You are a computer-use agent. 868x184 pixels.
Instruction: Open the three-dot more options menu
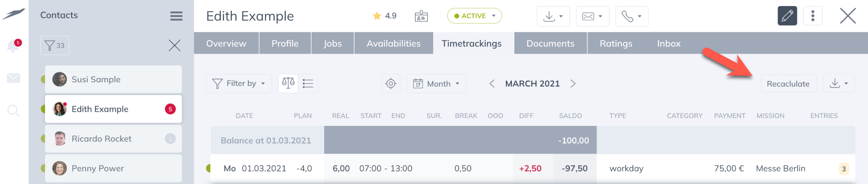point(813,16)
